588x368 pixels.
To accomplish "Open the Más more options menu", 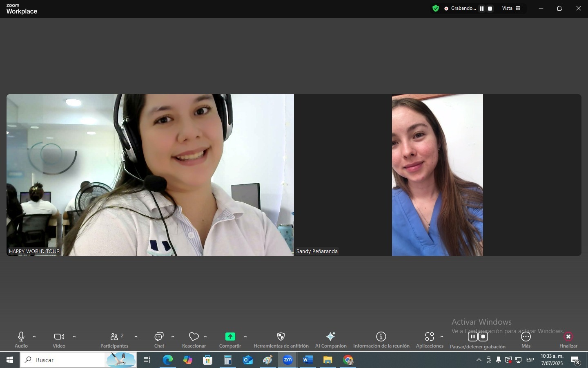I will tap(526, 339).
